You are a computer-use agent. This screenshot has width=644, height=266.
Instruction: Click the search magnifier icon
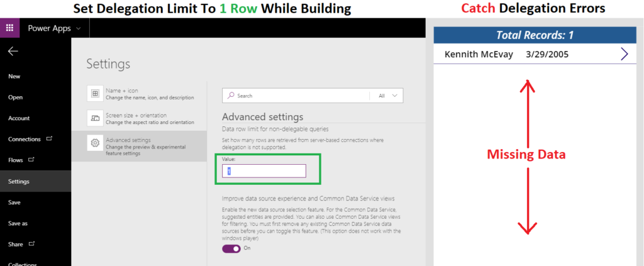[231, 95]
